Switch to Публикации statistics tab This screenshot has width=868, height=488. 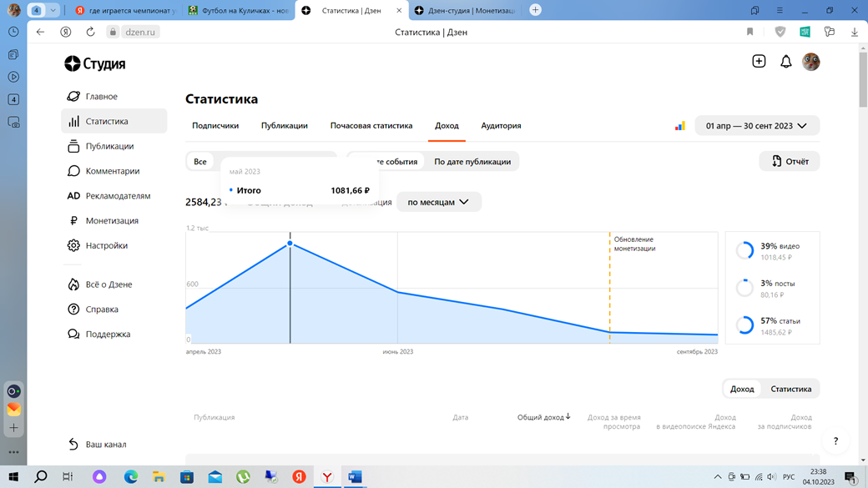pos(285,126)
